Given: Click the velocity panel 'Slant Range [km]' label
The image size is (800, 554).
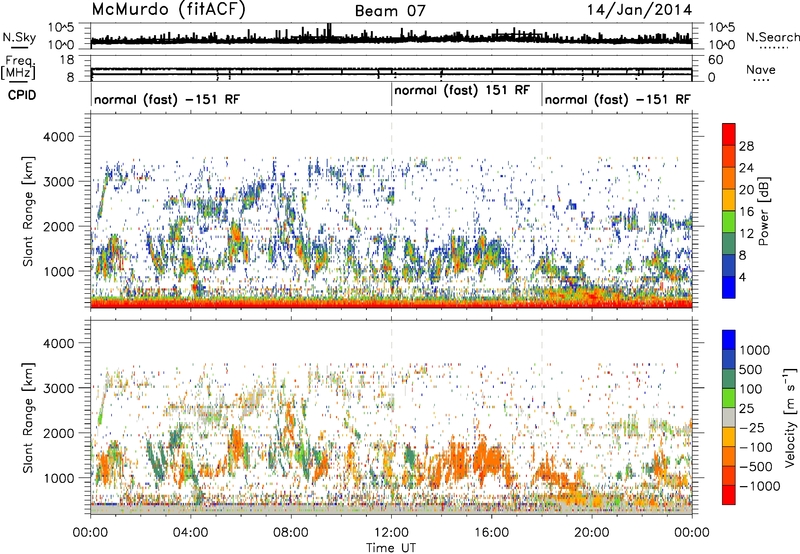Looking at the screenshot, I should 28,417.
